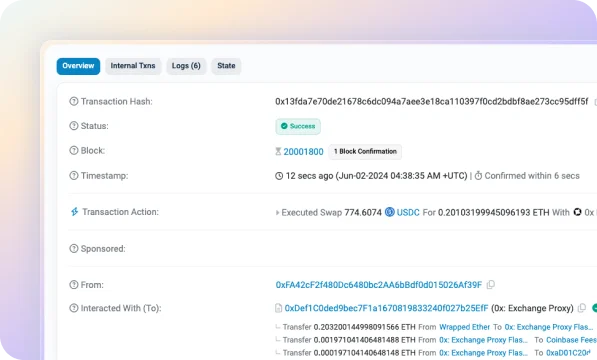The width and height of the screenshot is (597, 360).
Task: Click the 0x protocol icon after With
Action: tap(578, 212)
